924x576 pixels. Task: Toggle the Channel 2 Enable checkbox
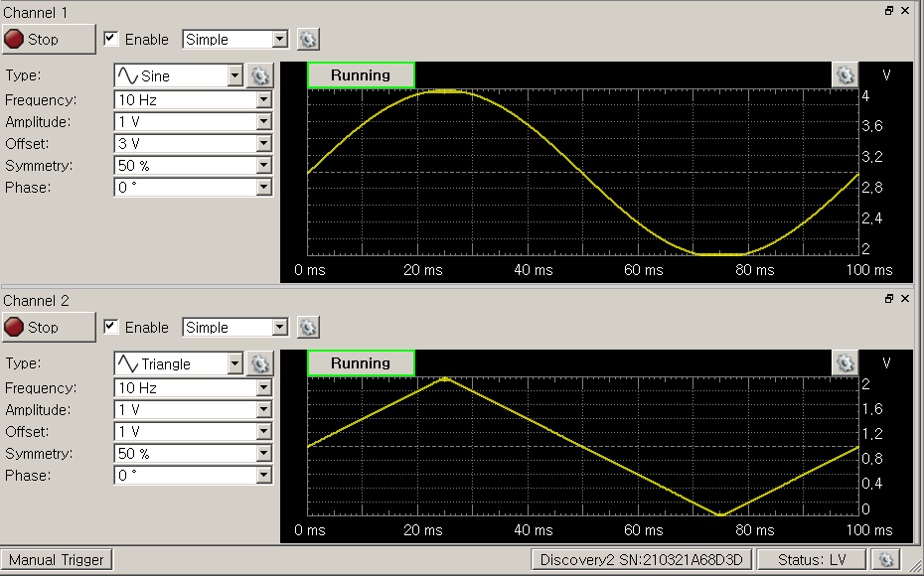click(110, 327)
